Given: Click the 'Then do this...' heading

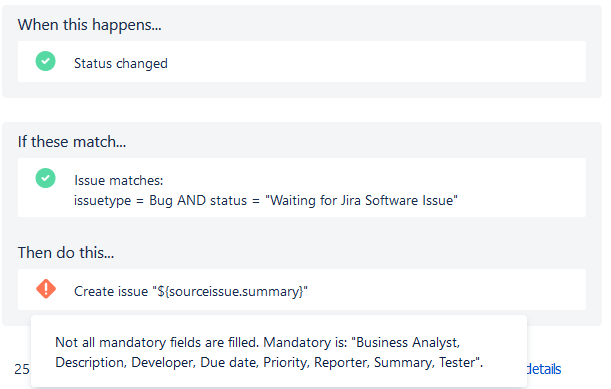Looking at the screenshot, I should click(66, 253).
